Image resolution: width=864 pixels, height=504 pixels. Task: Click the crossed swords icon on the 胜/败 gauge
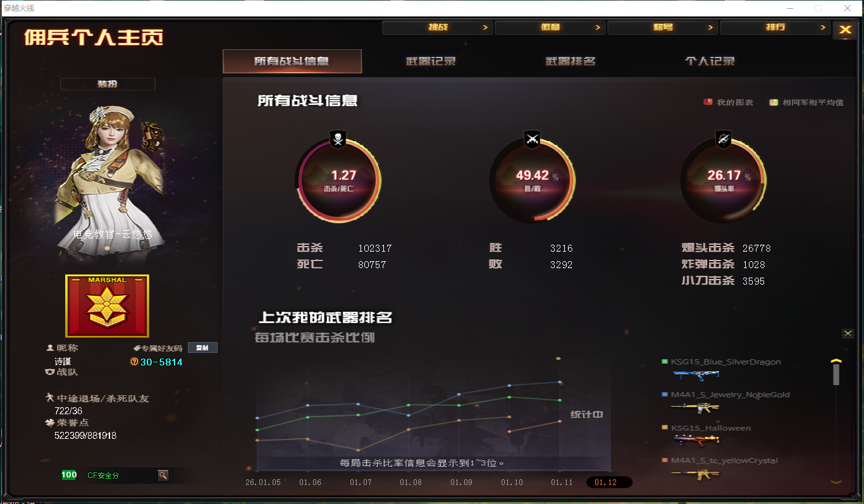pyautogui.click(x=533, y=138)
